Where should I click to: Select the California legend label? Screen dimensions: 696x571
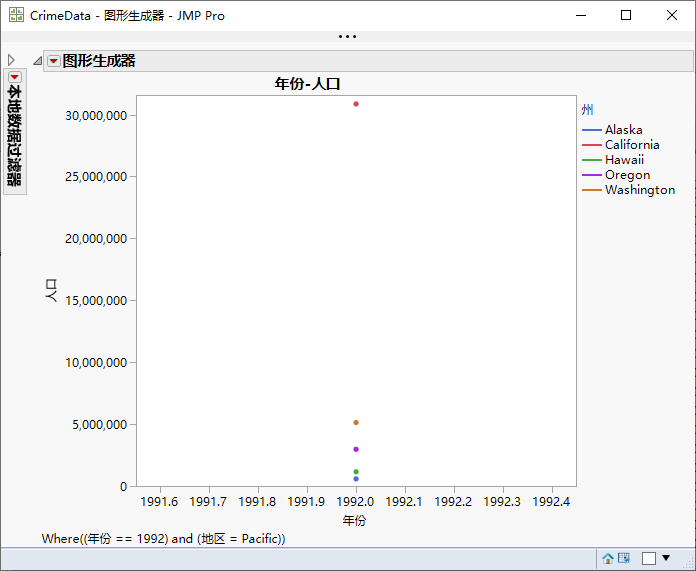[632, 145]
